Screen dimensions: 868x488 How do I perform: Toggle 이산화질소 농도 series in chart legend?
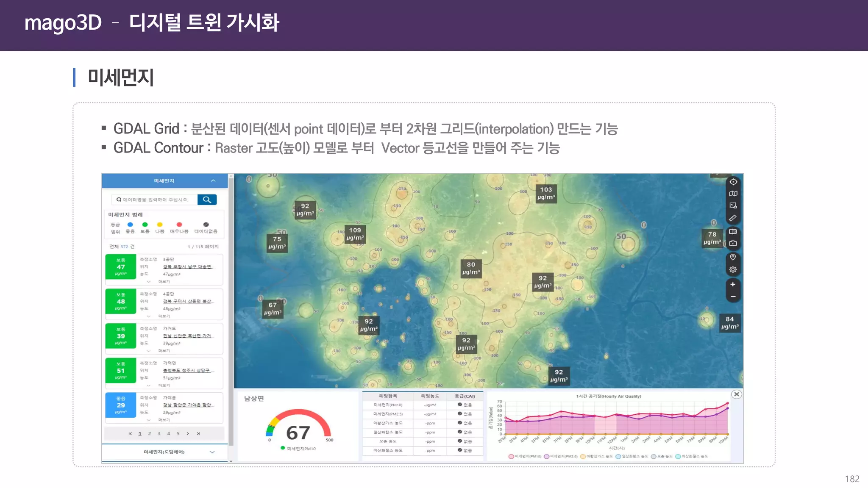(691, 457)
